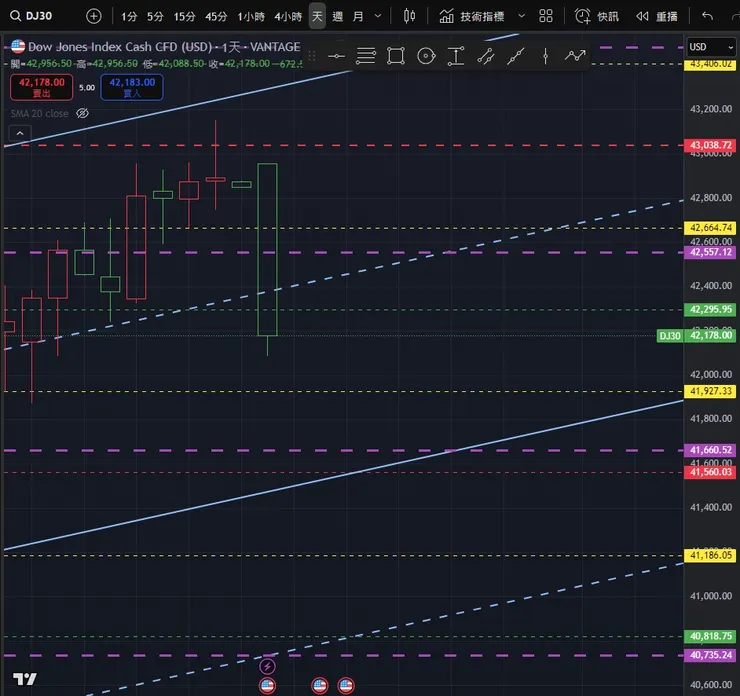Switch to the 1小時 timeframe
This screenshot has width=740, height=696.
coord(251,17)
